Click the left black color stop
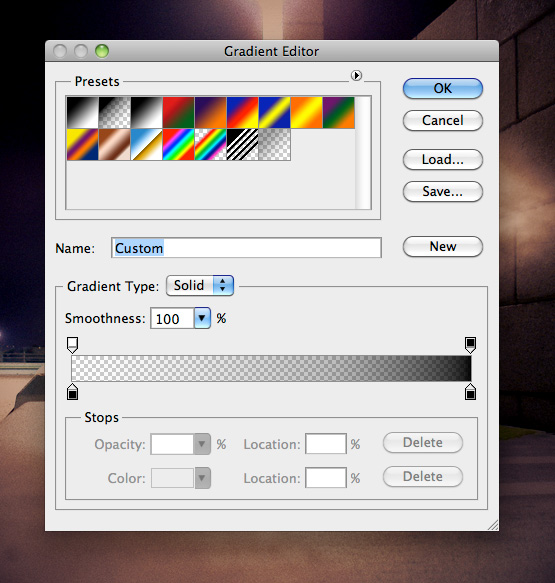The image size is (555, 583). pyautogui.click(x=72, y=392)
